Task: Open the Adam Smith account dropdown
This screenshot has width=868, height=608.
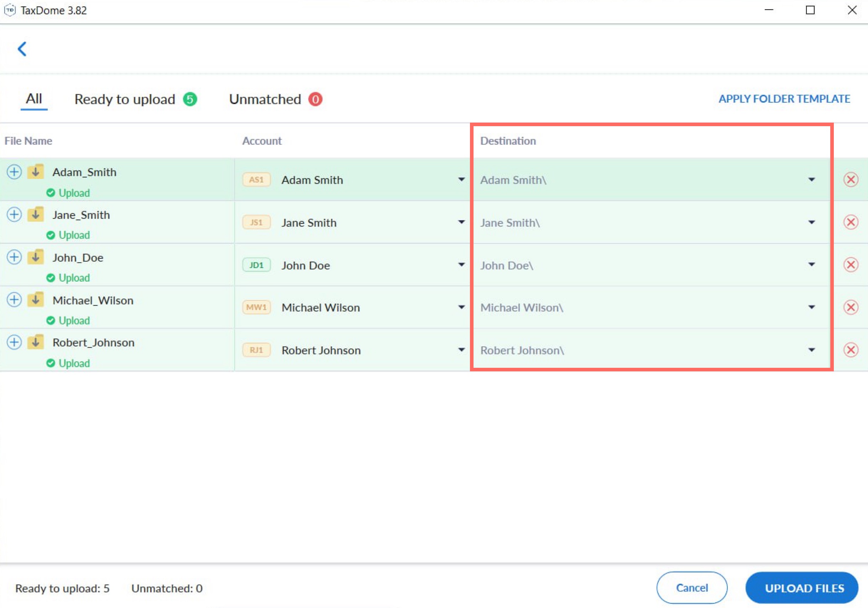Action: tap(461, 179)
